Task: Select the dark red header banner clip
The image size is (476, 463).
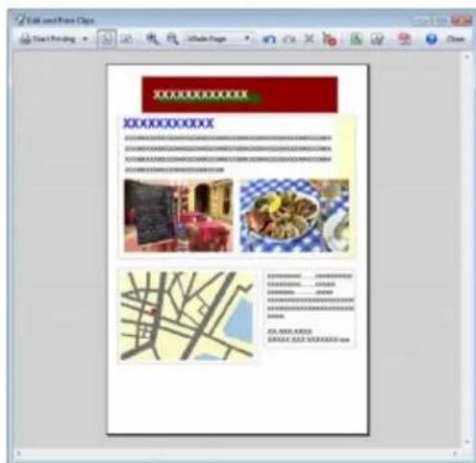Action: (x=239, y=94)
